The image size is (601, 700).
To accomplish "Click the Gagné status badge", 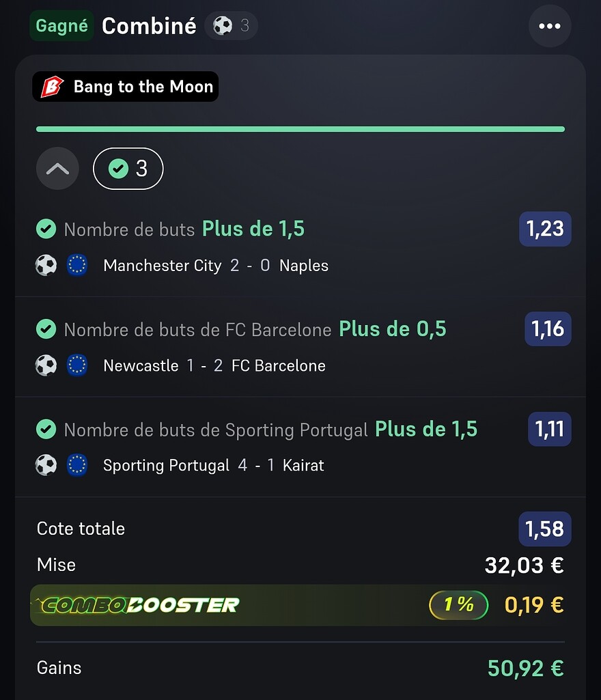I will click(x=61, y=26).
